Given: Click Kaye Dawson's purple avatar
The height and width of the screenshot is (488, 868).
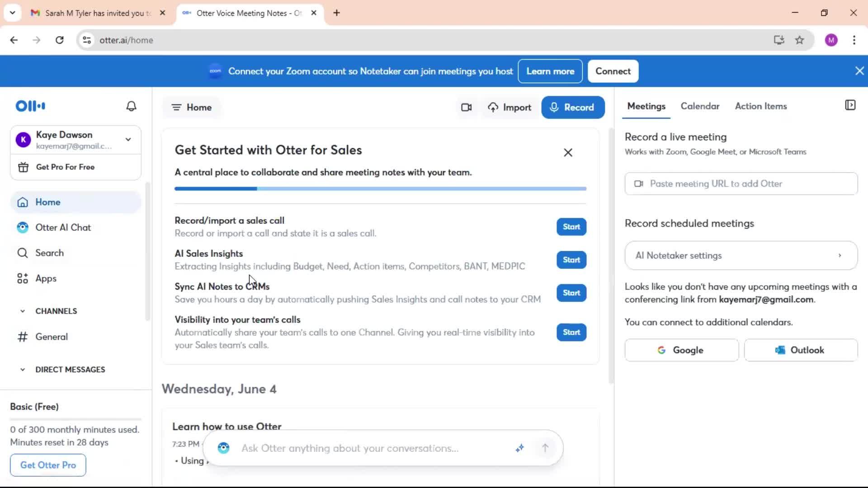Looking at the screenshot, I should [x=23, y=140].
